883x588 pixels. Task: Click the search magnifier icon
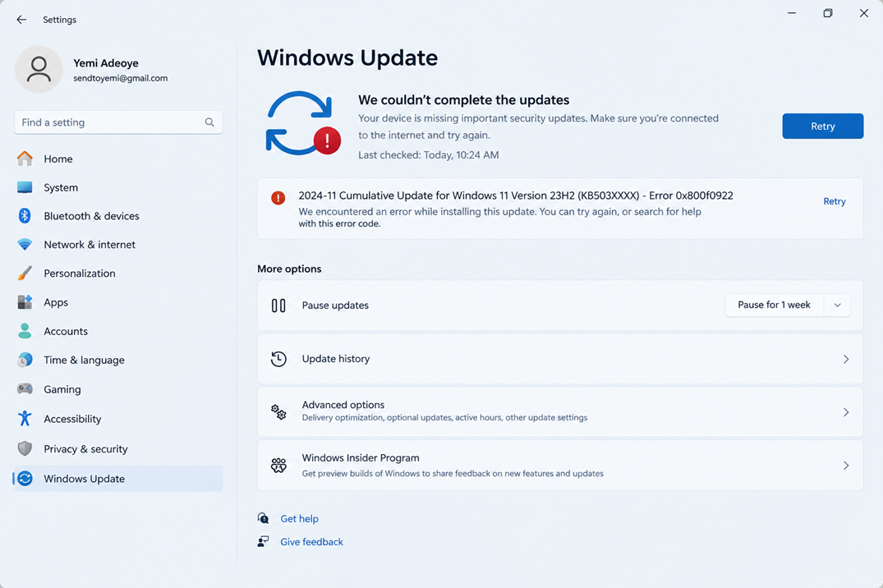[x=209, y=122]
